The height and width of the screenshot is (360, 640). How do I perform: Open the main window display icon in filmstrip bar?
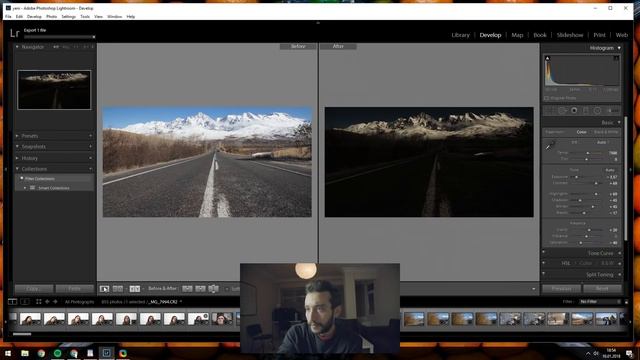click(x=13, y=302)
